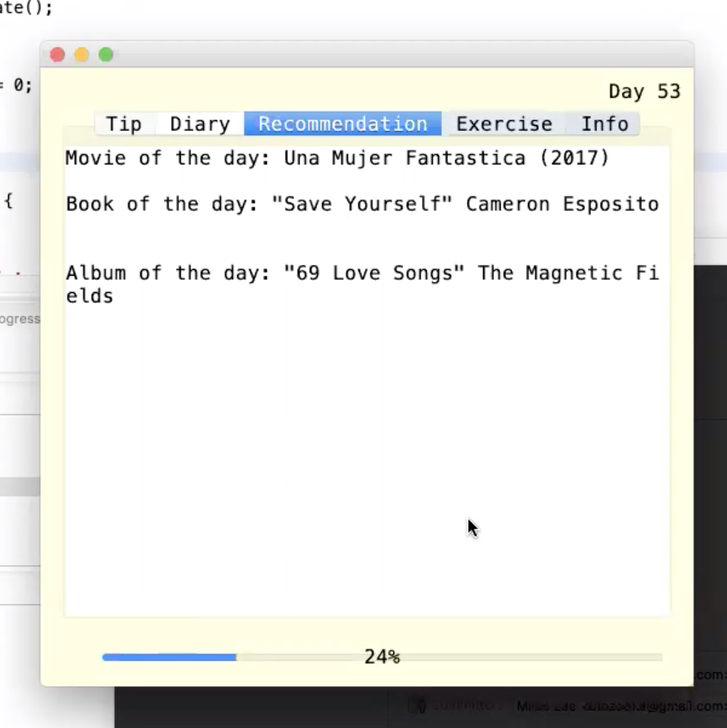Maximize the window with the green button
The width and height of the screenshot is (727, 728).
(106, 55)
